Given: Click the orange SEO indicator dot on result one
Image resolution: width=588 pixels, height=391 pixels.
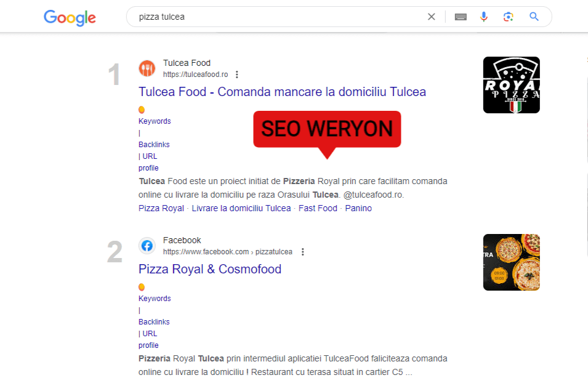Looking at the screenshot, I should click(x=141, y=109).
